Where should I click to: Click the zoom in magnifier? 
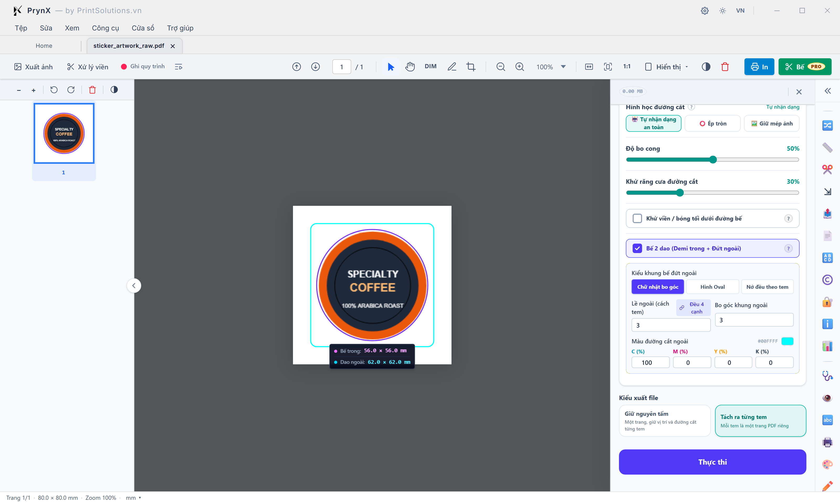[519, 67]
